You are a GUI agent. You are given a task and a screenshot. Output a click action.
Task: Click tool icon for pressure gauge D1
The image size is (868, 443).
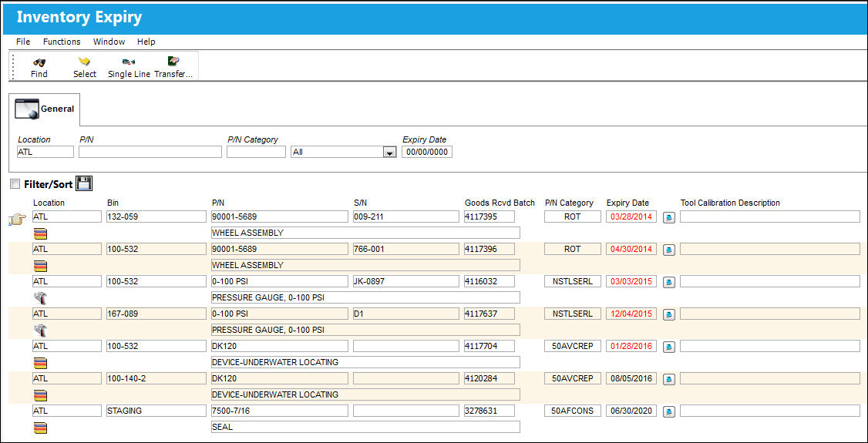40,331
